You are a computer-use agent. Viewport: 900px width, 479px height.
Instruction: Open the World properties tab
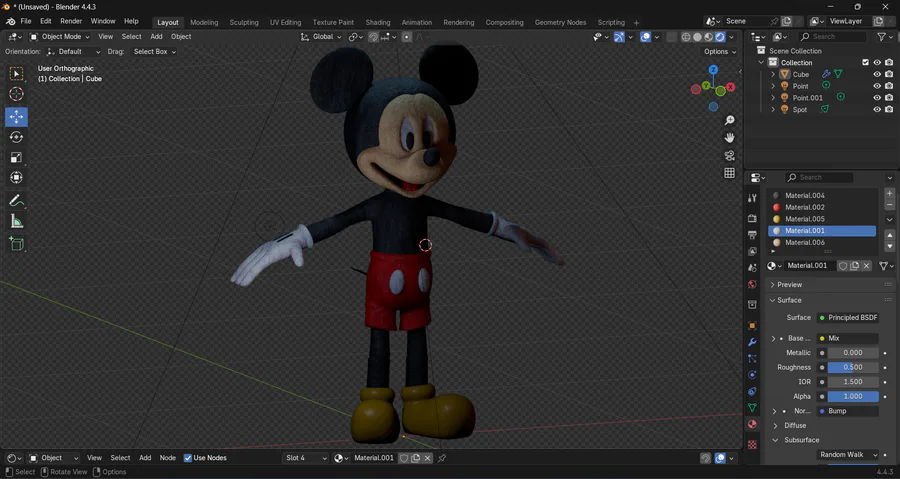tap(752, 285)
